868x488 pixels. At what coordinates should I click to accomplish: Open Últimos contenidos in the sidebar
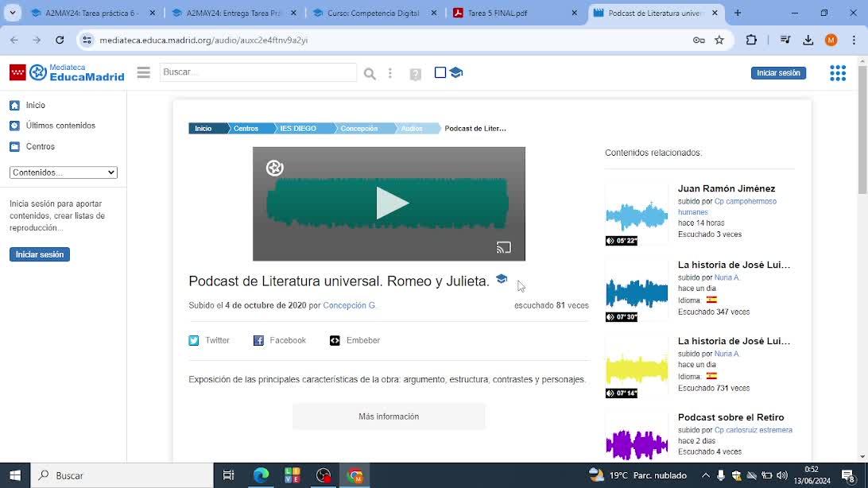click(x=52, y=126)
